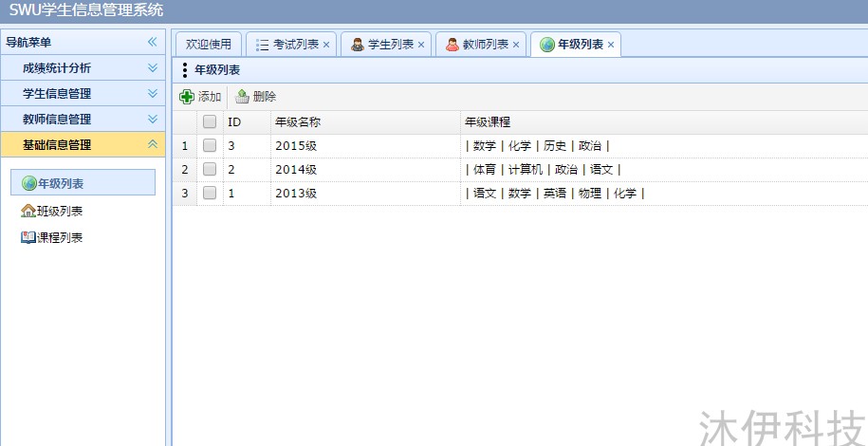Viewport: 868px width, 446px height.
Task: Select the 2014级 cell
Action: [365, 170]
